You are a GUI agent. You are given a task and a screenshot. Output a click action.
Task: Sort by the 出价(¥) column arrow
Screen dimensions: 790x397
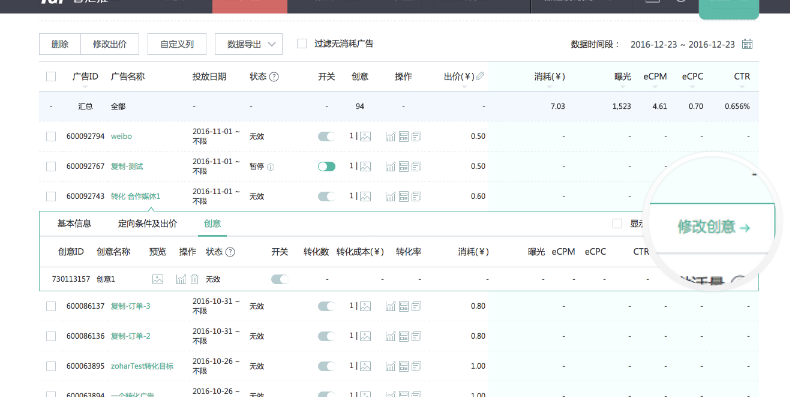(464, 87)
